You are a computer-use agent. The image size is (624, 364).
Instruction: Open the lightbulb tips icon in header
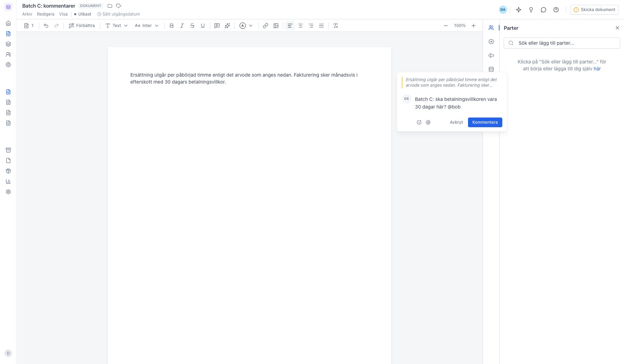pos(531,10)
